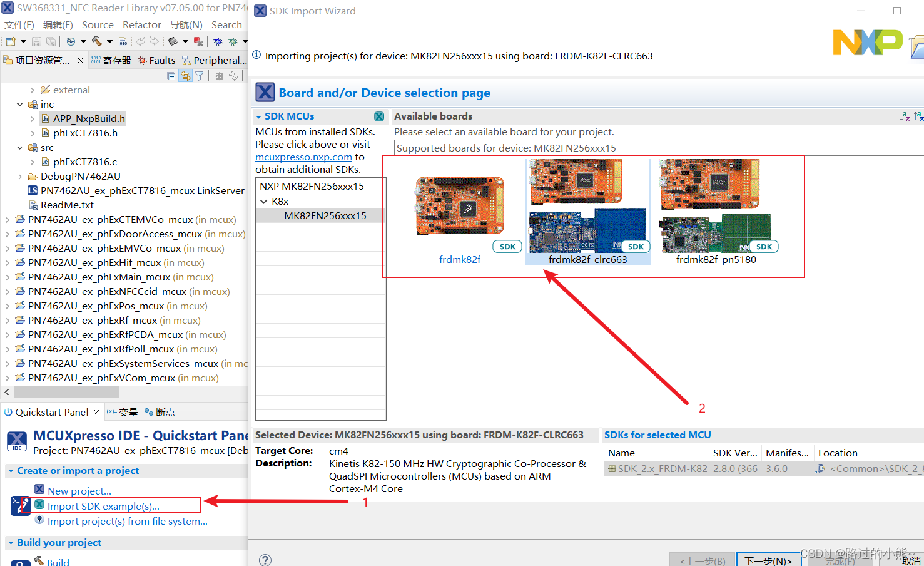This screenshot has width=924, height=566.
Task: Click the Collapse All icon in project explorer
Action: click(171, 76)
